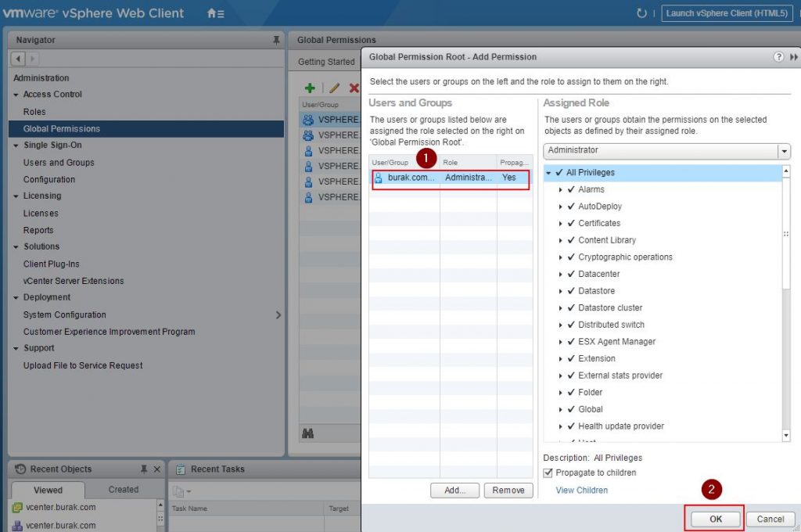Sort by the Task Name column header
Screen dimensions: 801x532
point(246,509)
